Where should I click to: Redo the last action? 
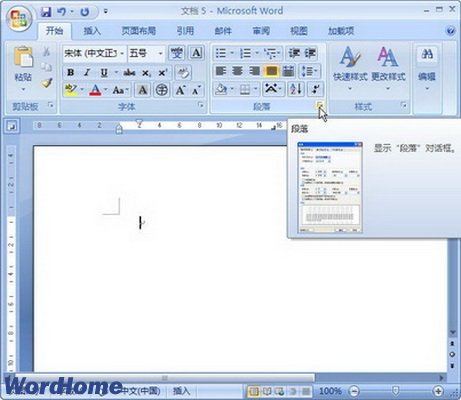(x=85, y=12)
